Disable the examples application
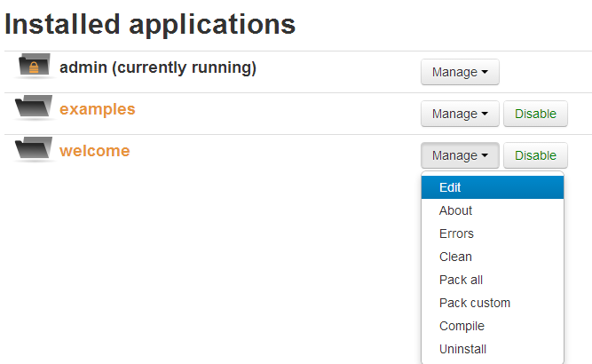 (x=535, y=114)
